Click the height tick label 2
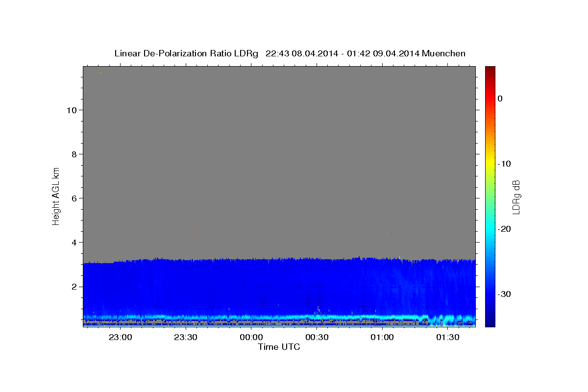The image size is (588, 392). pos(73,287)
